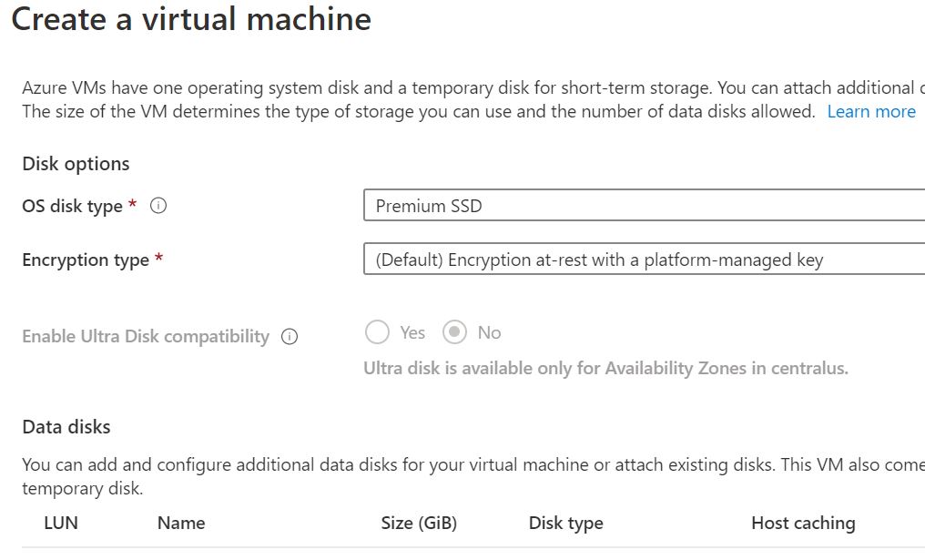Click the Data disks section heading
The height and width of the screenshot is (560, 925).
point(66,425)
